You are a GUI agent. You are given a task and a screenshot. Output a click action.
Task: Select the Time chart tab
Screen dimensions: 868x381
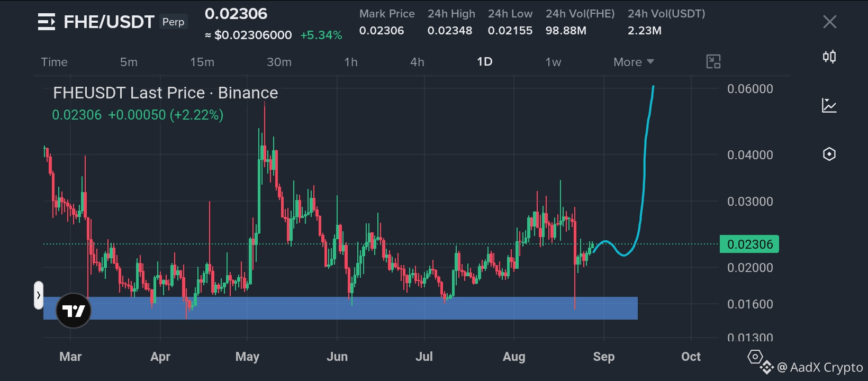pos(55,62)
